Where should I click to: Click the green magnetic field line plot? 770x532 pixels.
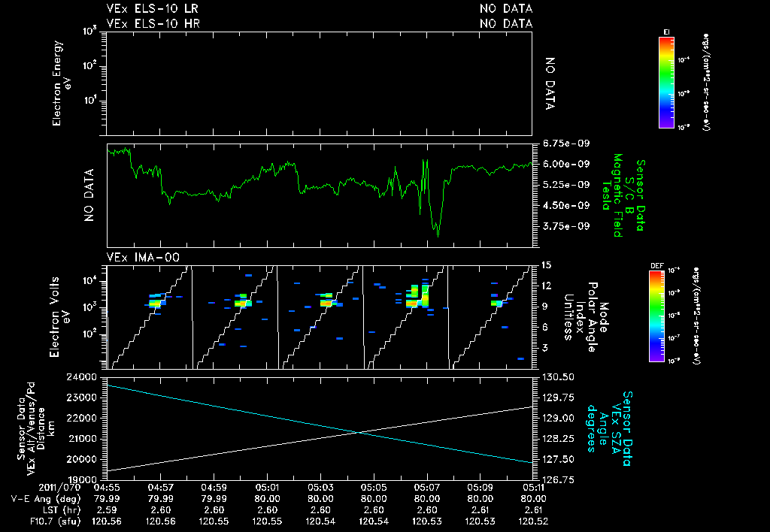coord(319,196)
